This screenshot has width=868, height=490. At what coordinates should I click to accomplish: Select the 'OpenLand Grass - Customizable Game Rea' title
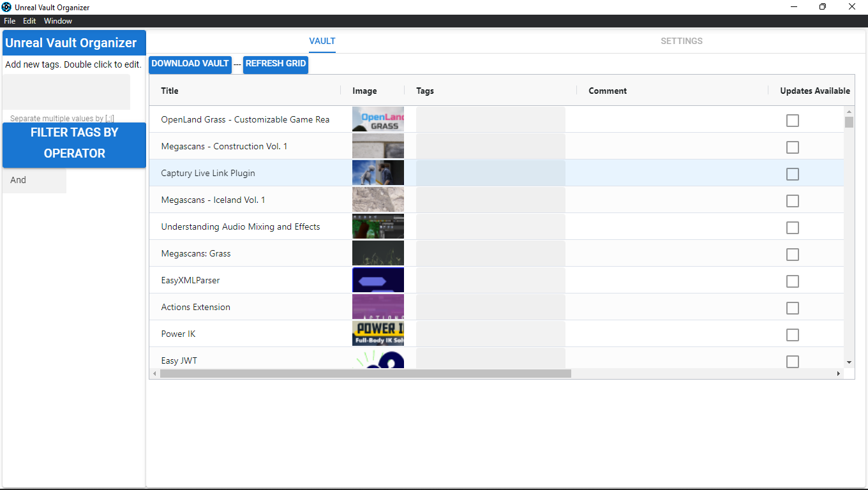coord(245,120)
